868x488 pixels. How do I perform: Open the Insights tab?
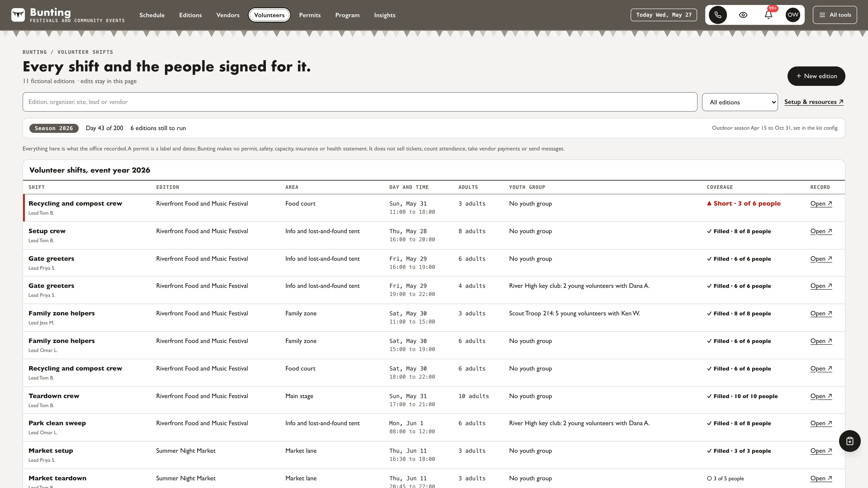point(384,15)
